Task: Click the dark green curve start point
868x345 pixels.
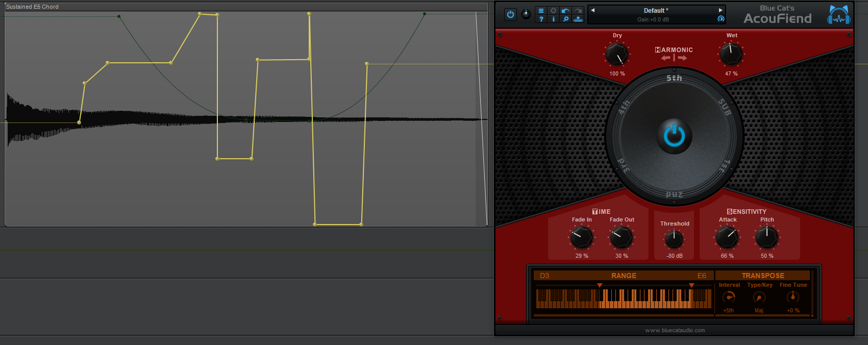Action: tap(119, 16)
